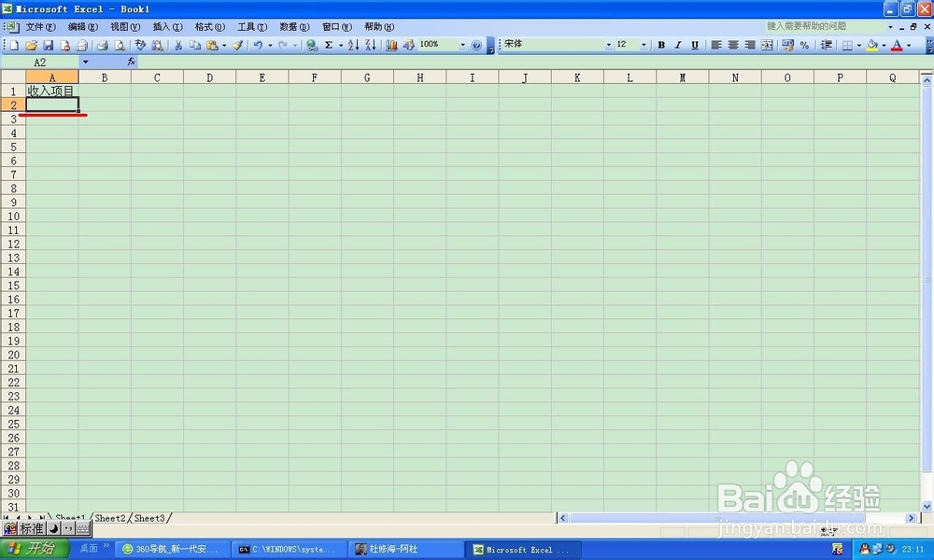Open the Research tool icon
Image resolution: width=934 pixels, height=560 pixels.
click(157, 45)
